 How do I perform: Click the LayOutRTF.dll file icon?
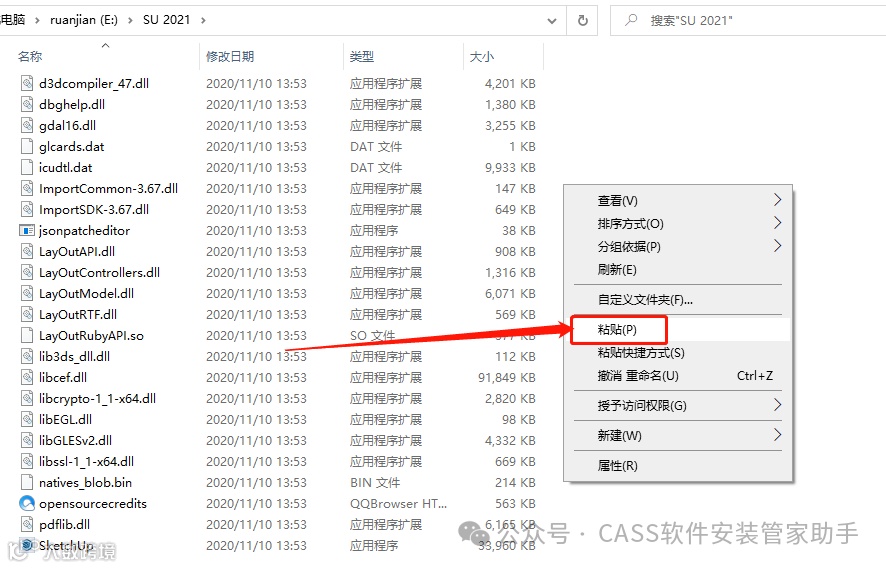click(x=27, y=314)
